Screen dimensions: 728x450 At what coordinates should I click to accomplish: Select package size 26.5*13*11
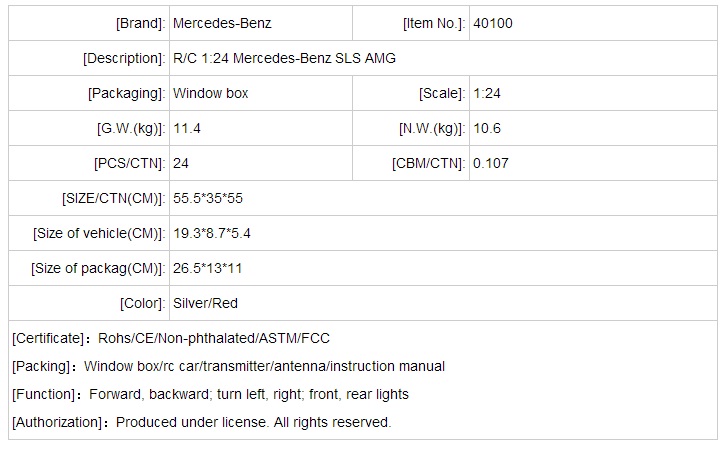[x=208, y=268]
